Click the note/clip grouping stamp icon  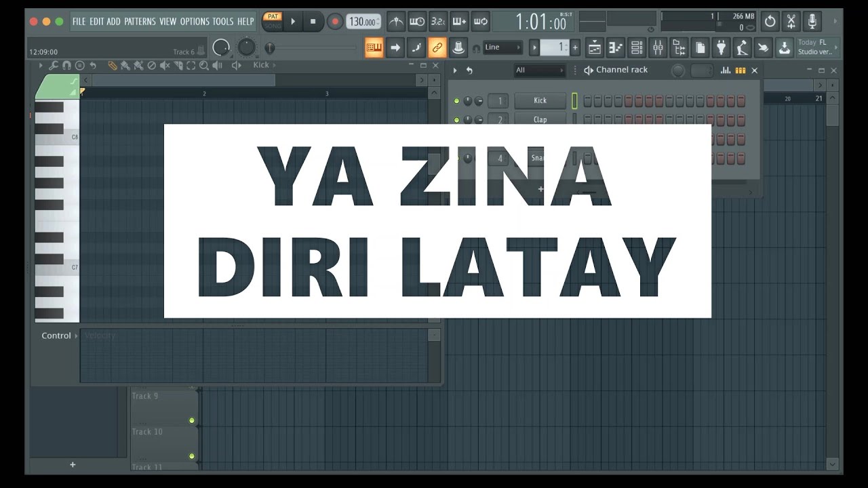click(x=458, y=47)
